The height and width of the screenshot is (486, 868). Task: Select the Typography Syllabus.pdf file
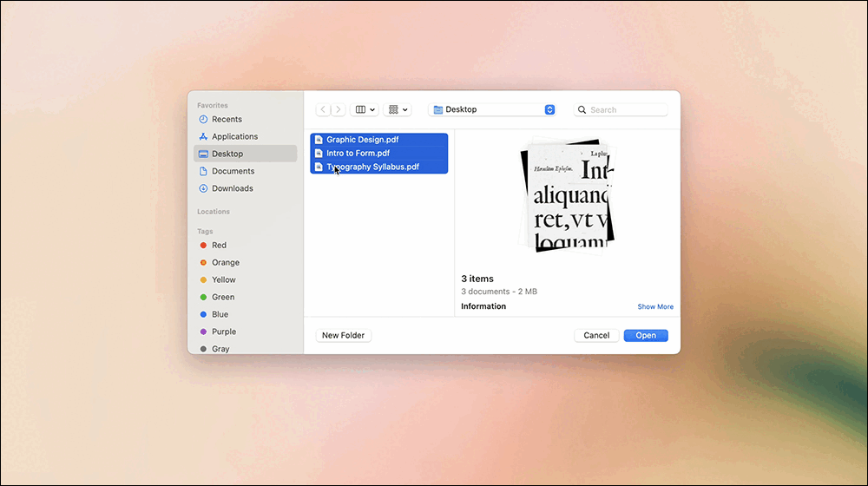[372, 167]
